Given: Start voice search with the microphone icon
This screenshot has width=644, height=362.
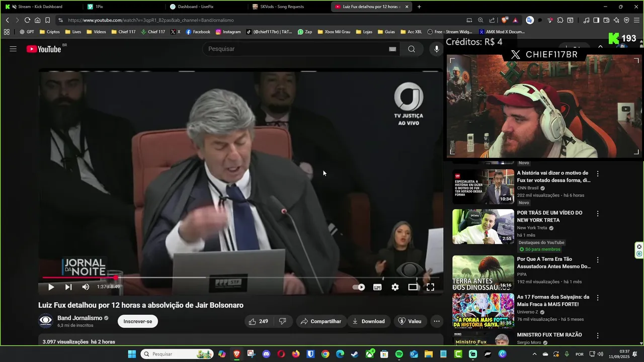Looking at the screenshot, I should click(x=436, y=49).
